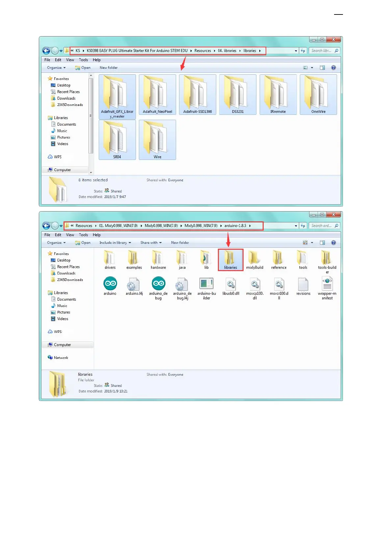This screenshot has width=392, height=554.
Task: Click Open button in top window toolbar
Action: pos(83,68)
